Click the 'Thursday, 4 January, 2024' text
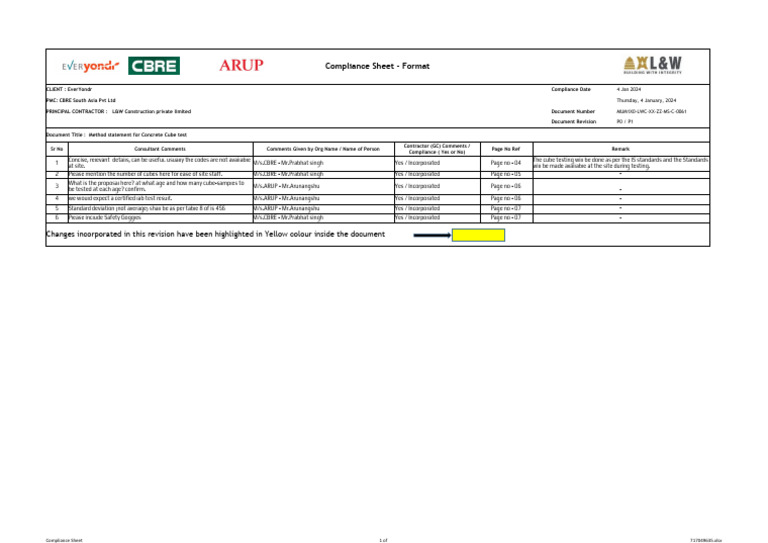Screen dimensions: 768x543 click(x=646, y=100)
